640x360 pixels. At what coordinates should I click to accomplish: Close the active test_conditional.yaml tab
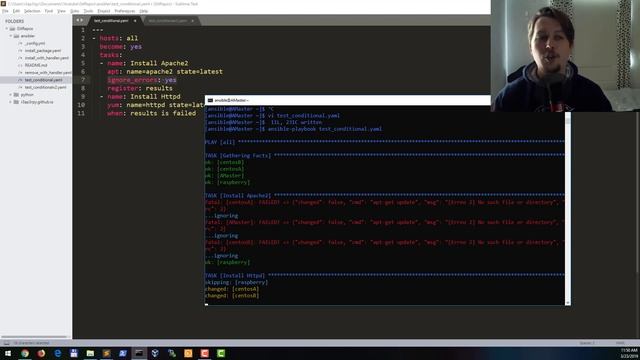click(135, 21)
